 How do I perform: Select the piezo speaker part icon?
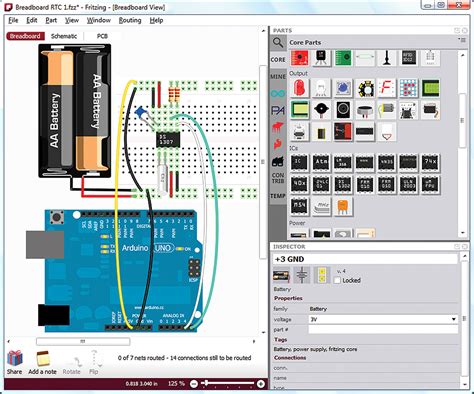[321, 110]
